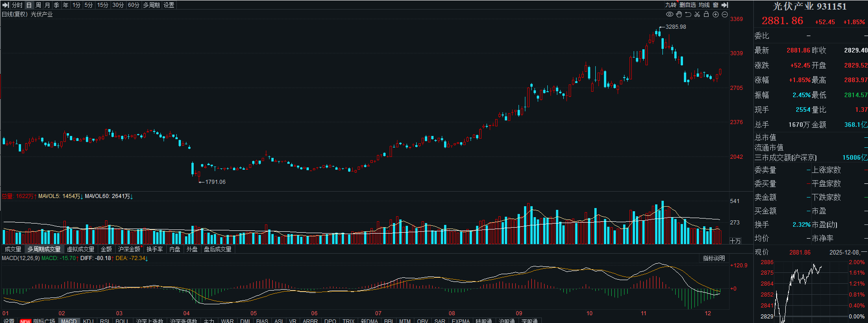
Task: Open 设置 at the bottom indicator bar
Action: tap(9, 321)
